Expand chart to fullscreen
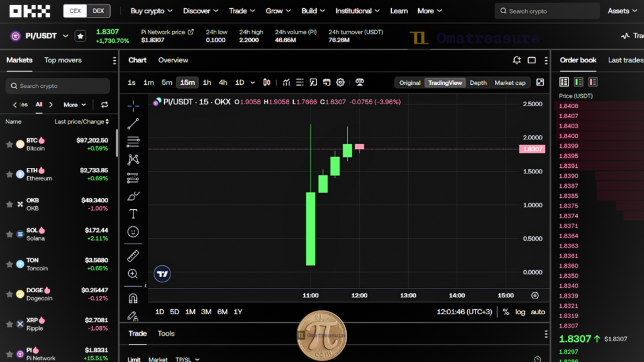The width and height of the screenshot is (644, 362). (540, 82)
